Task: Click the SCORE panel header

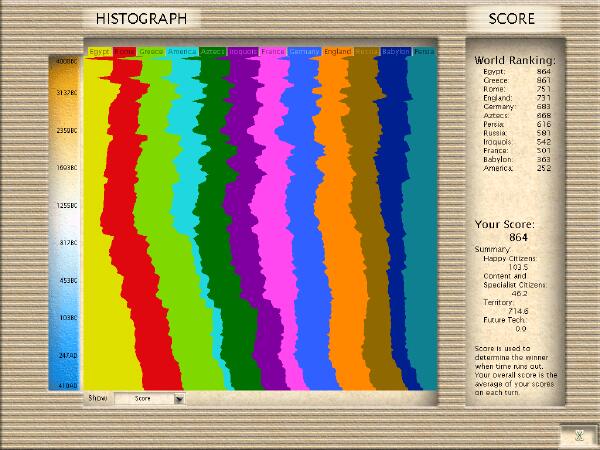Action: pyautogui.click(x=511, y=18)
